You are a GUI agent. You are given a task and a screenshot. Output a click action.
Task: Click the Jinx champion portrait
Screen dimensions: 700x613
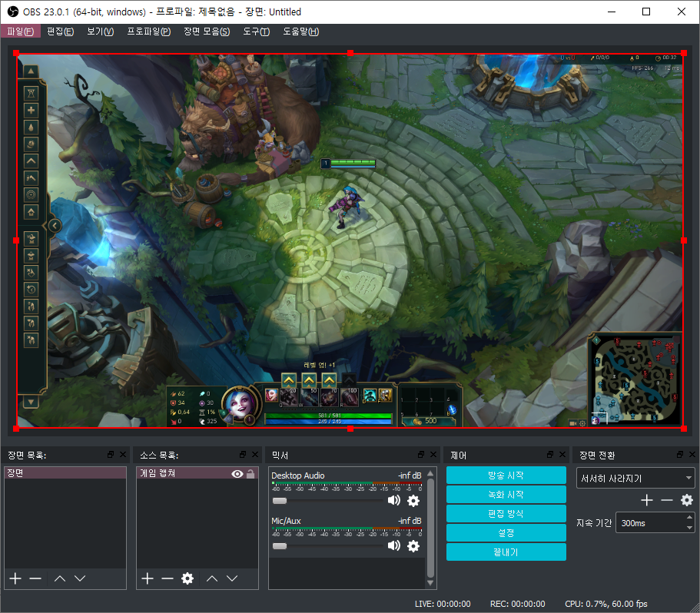pos(241,405)
